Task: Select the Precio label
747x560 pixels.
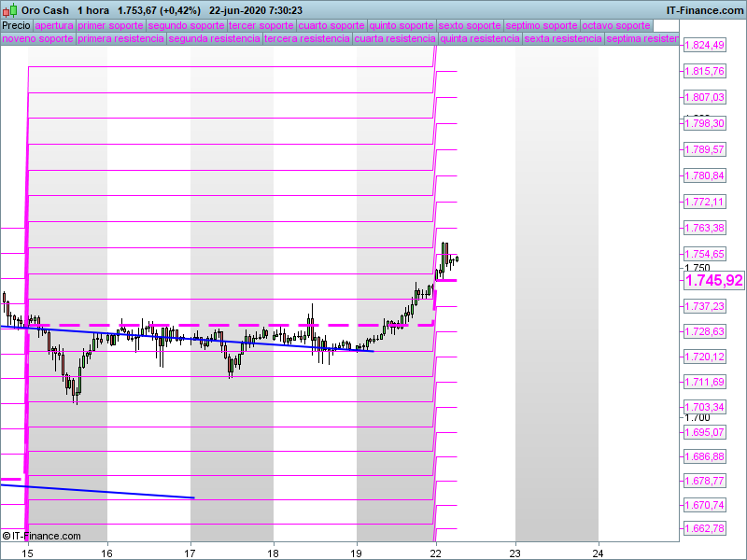Action: coord(16,25)
